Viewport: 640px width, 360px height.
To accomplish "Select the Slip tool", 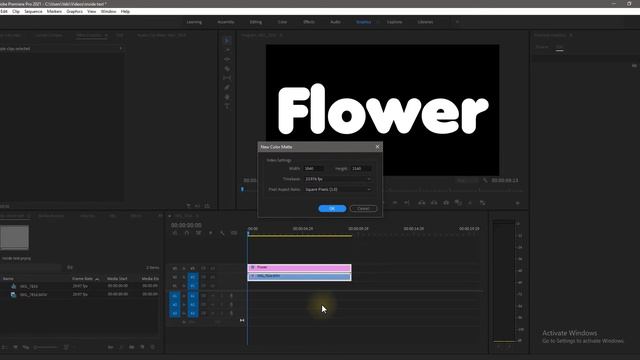I will tap(227, 78).
